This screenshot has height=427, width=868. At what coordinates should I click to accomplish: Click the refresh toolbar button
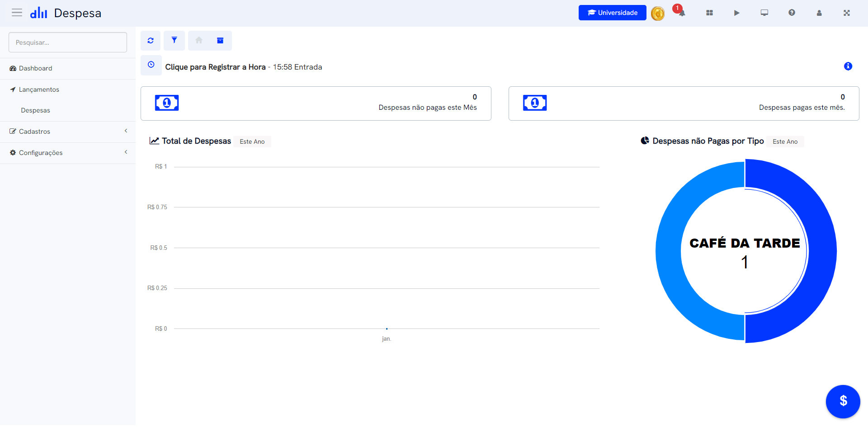click(151, 41)
